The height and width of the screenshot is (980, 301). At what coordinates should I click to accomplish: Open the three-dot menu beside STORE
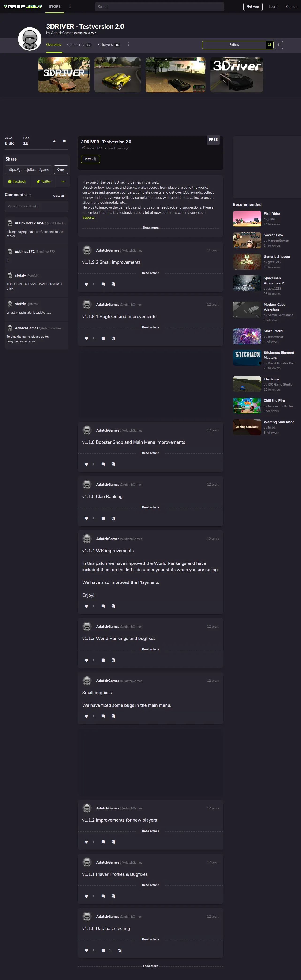70,6
